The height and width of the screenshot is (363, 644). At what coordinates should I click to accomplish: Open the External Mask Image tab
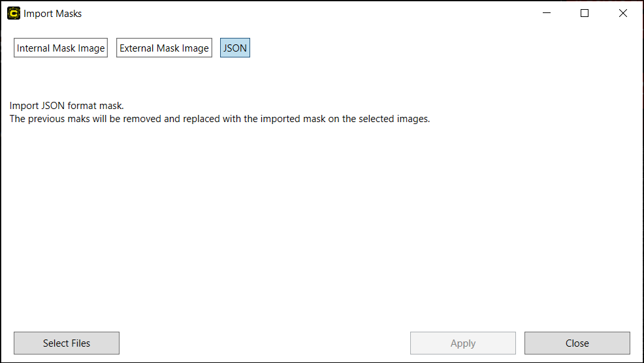point(164,48)
